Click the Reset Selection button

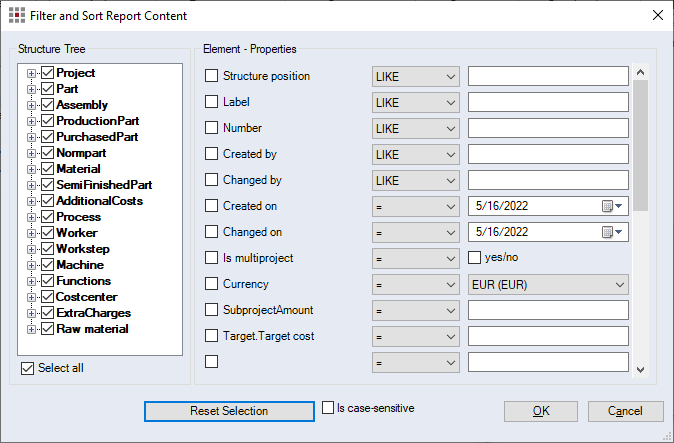point(229,411)
